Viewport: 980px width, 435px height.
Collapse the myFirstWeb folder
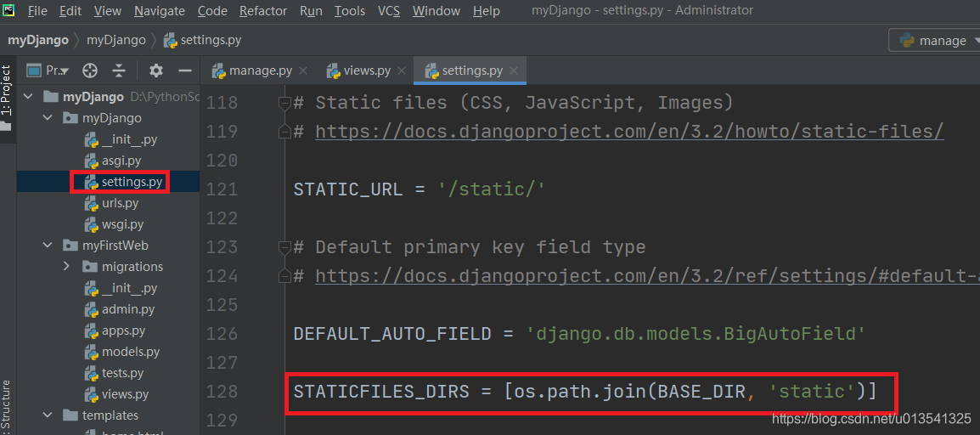pos(48,246)
